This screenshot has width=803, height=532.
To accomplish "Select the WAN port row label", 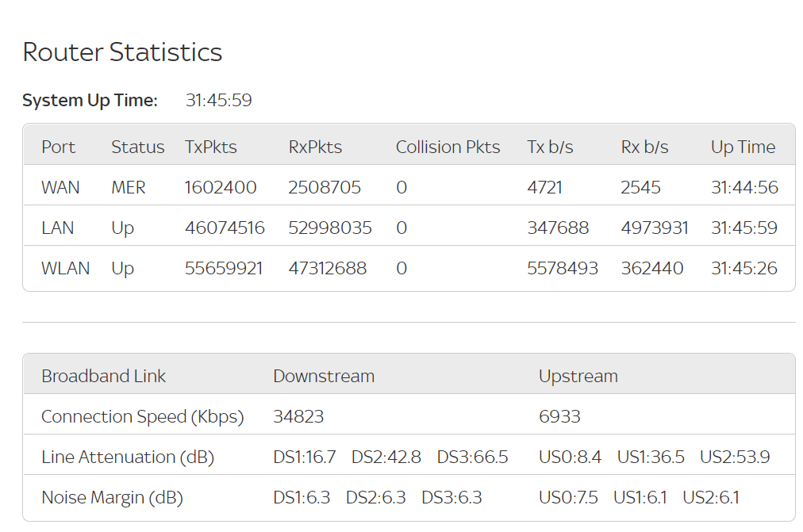I will 60,188.
